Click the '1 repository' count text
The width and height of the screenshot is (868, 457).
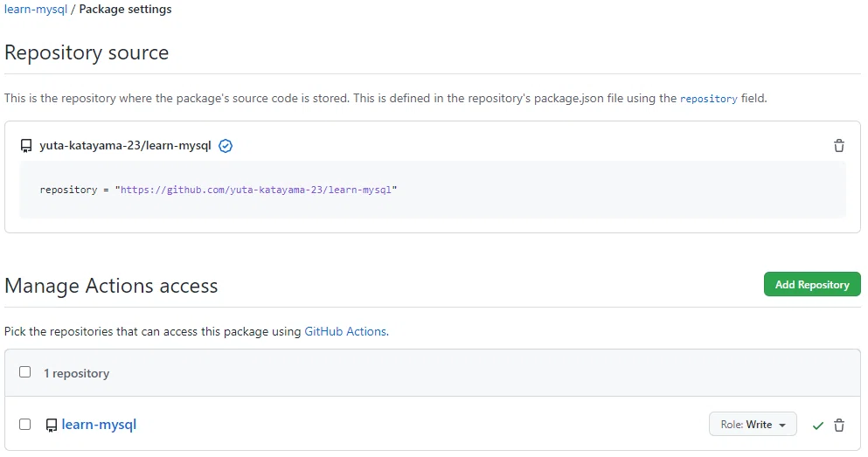[x=76, y=373]
